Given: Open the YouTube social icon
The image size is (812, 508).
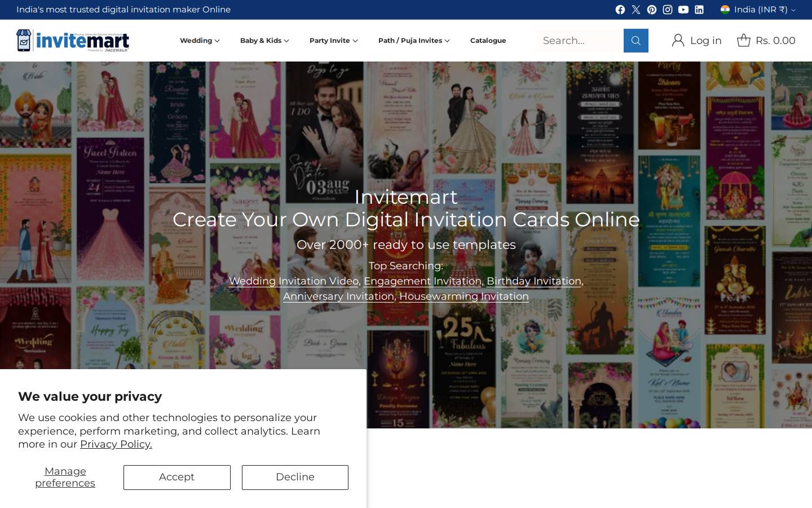Looking at the screenshot, I should [x=683, y=10].
